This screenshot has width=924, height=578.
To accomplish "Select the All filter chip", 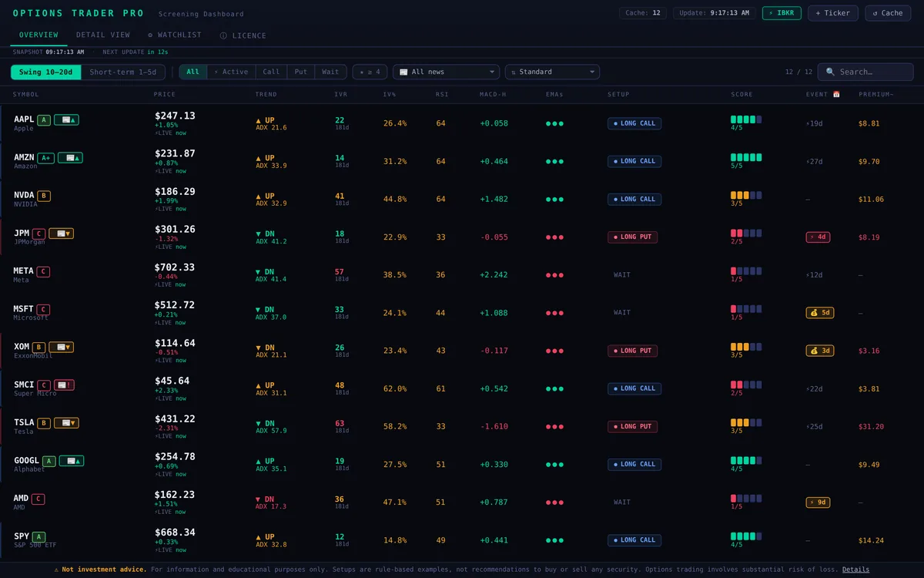I will (x=192, y=72).
